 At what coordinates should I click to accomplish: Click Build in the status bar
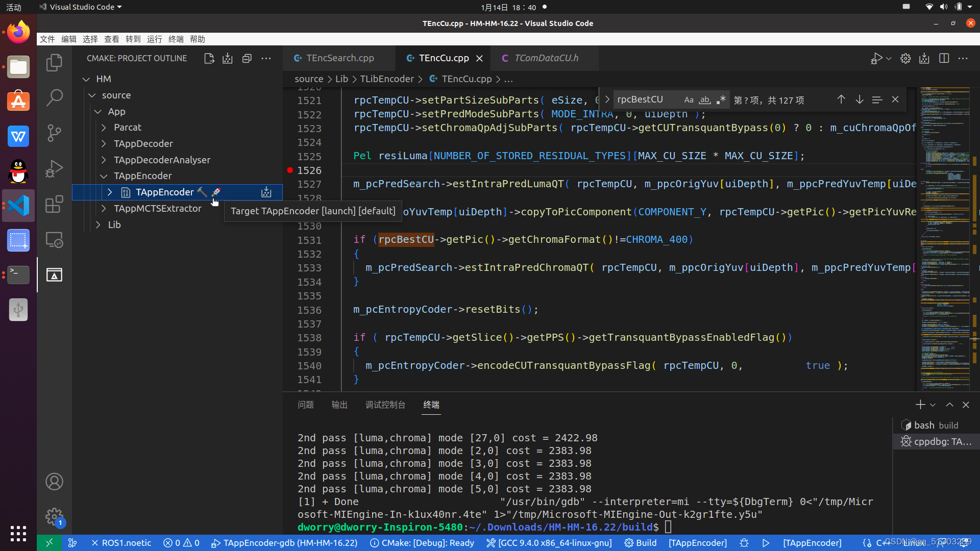641,543
